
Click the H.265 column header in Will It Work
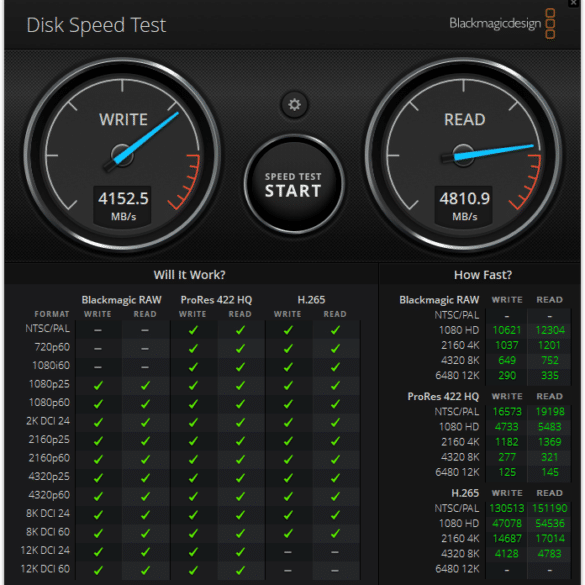point(311,300)
